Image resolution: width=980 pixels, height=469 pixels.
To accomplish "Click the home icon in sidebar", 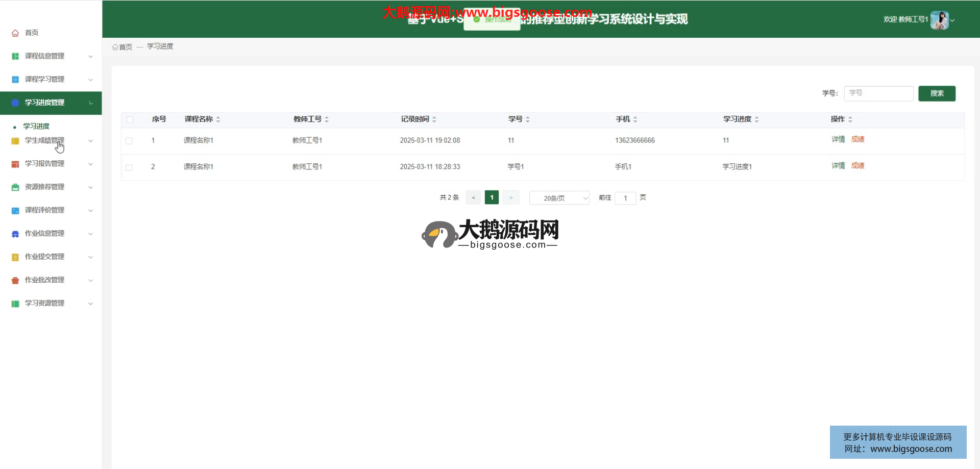I will click(15, 33).
